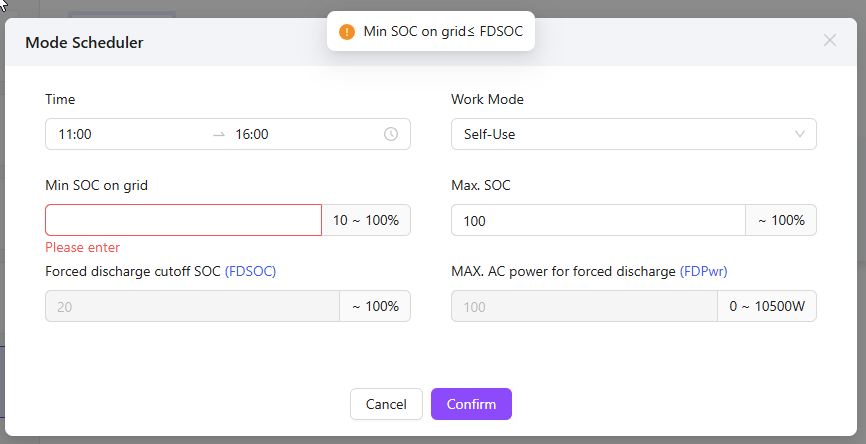Viewport: 866px width, 444px height.
Task: Open the Self-Use work mode dropdown
Action: click(x=620, y=134)
